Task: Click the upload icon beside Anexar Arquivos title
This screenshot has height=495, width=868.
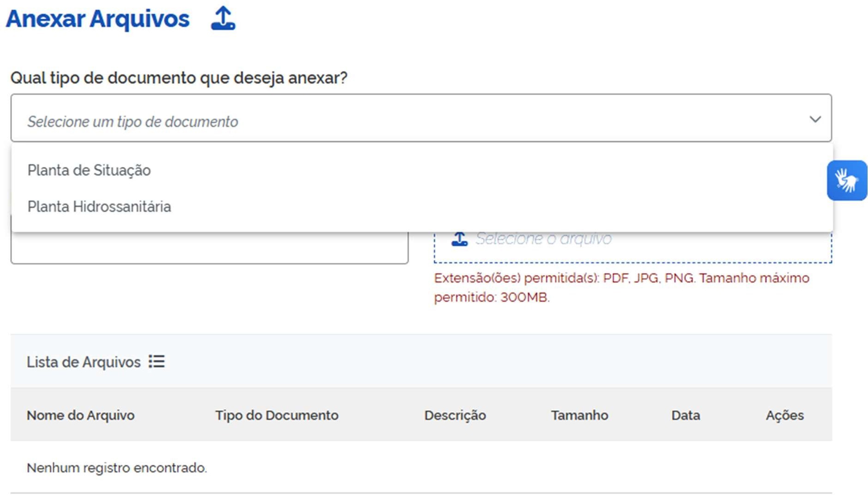Action: click(223, 18)
